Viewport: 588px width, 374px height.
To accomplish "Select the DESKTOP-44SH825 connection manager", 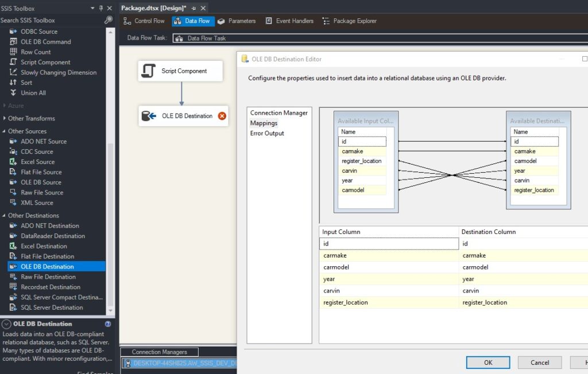I will pyautogui.click(x=178, y=363).
